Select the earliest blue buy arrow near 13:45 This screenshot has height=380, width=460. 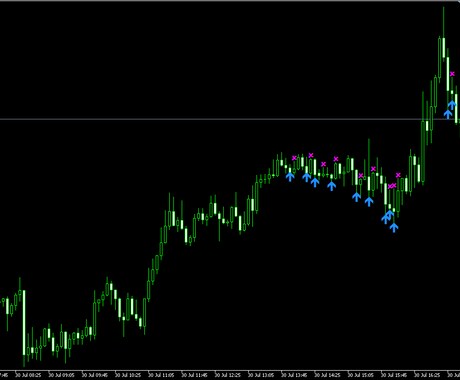[x=290, y=177]
